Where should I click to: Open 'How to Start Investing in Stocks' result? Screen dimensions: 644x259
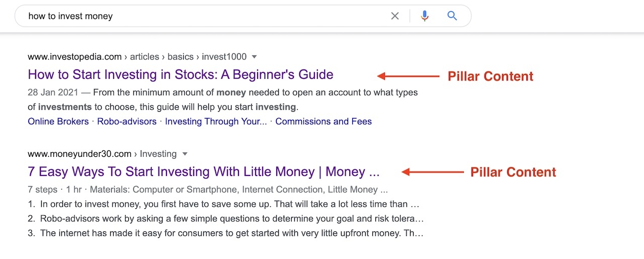[181, 74]
